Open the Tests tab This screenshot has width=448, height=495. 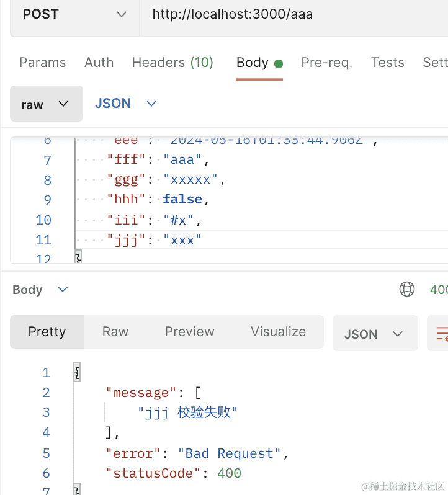tap(387, 63)
